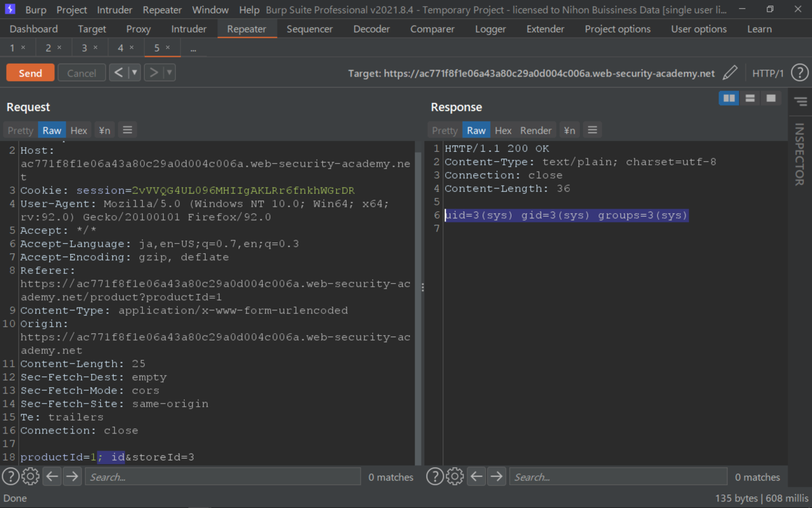
Task: Switch response view to Pretty
Action: tap(445, 130)
